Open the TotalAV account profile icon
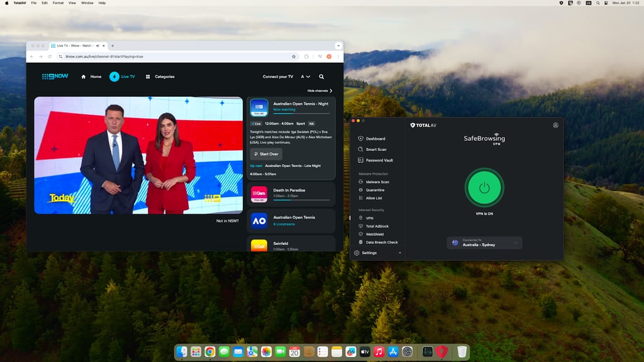The height and width of the screenshot is (362, 644). [555, 125]
